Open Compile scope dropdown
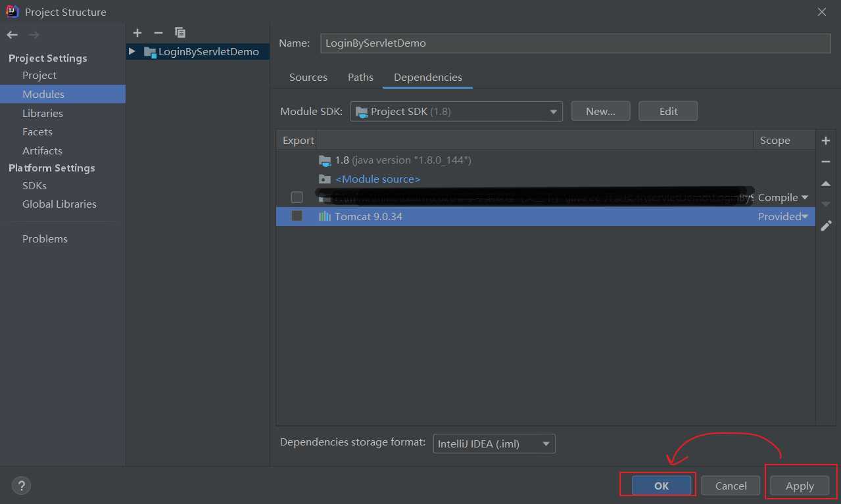This screenshot has height=504, width=841. [783, 197]
